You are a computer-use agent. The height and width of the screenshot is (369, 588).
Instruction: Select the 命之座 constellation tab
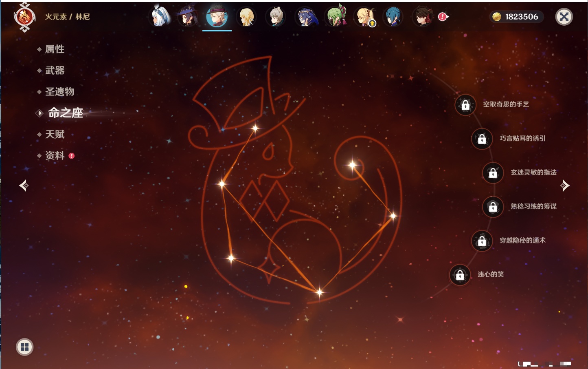(x=65, y=113)
